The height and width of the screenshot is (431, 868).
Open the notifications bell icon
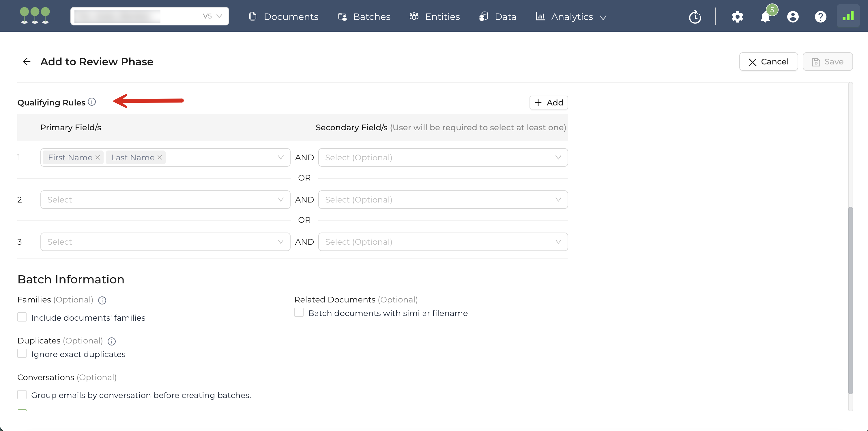(765, 16)
